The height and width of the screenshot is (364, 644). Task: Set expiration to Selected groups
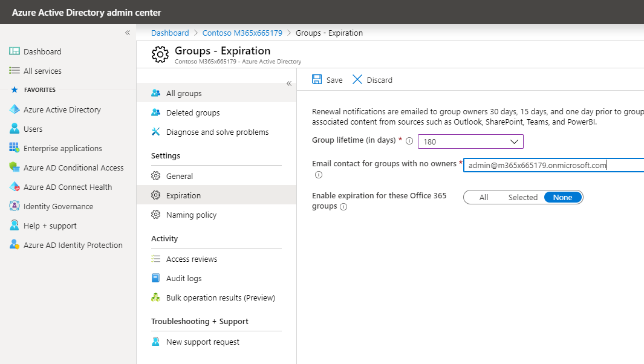pos(523,197)
